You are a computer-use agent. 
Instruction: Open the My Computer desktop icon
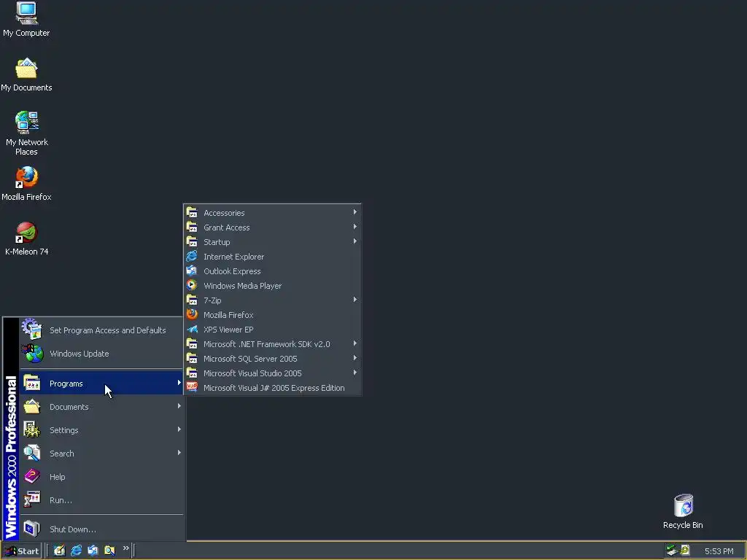pos(26,19)
